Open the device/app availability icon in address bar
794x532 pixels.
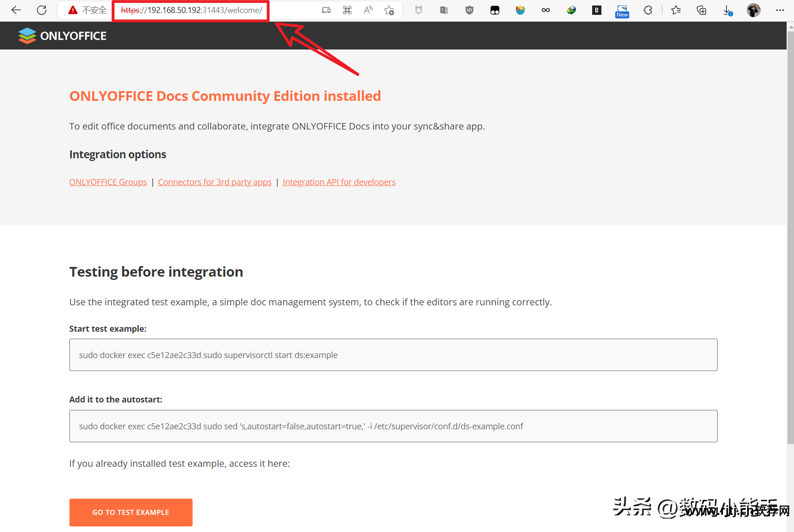pyautogui.click(x=326, y=10)
